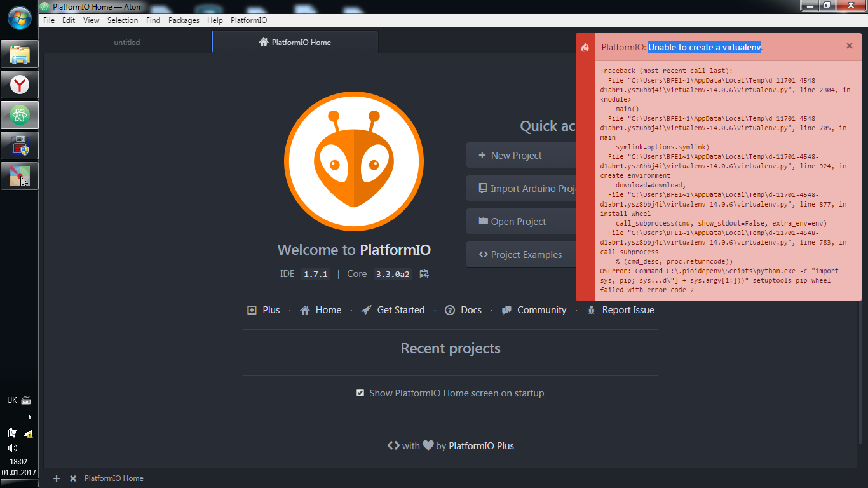Click the Home icon in the navigation bar
This screenshot has height=488, width=868.
pos(306,310)
